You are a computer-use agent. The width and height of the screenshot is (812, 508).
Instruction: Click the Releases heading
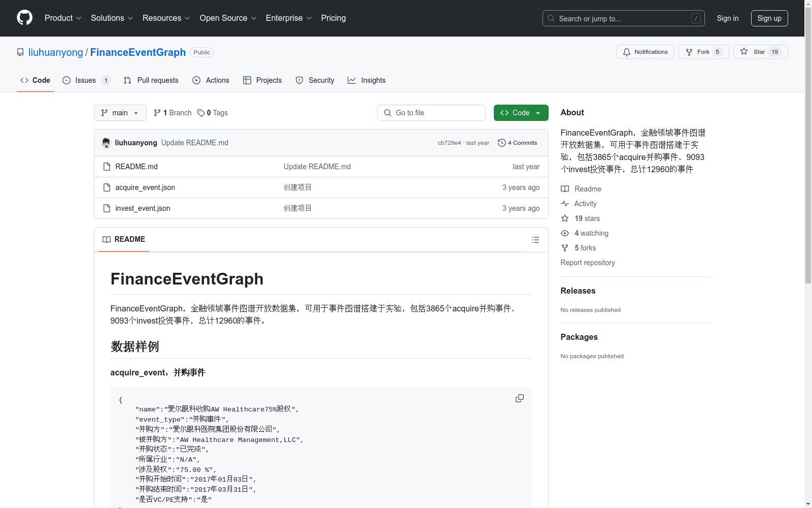[578, 291]
